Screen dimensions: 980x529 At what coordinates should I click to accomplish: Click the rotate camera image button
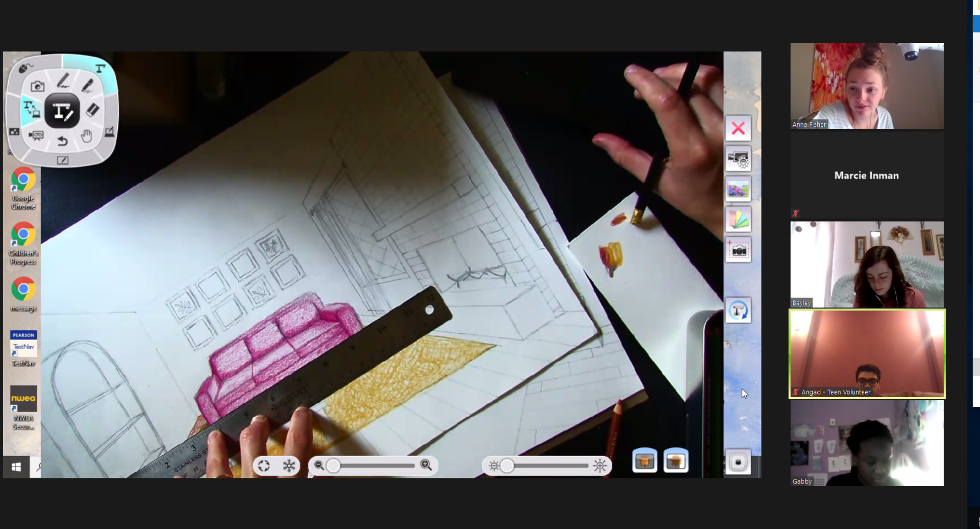point(738,310)
